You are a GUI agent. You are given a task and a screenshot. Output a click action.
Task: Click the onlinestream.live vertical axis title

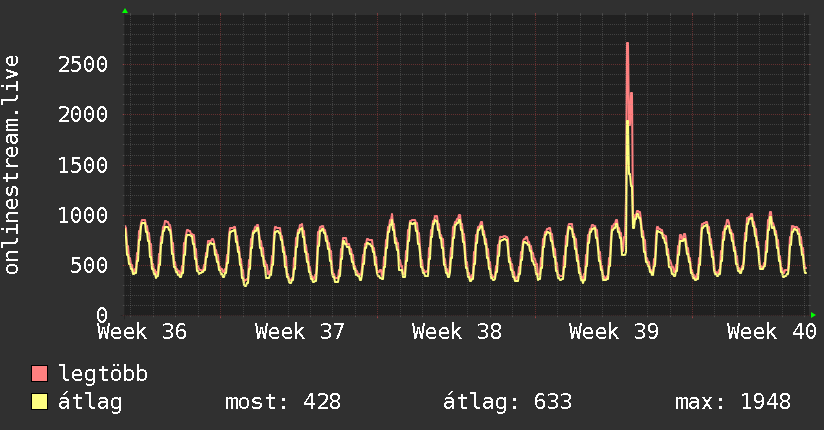(x=12, y=165)
